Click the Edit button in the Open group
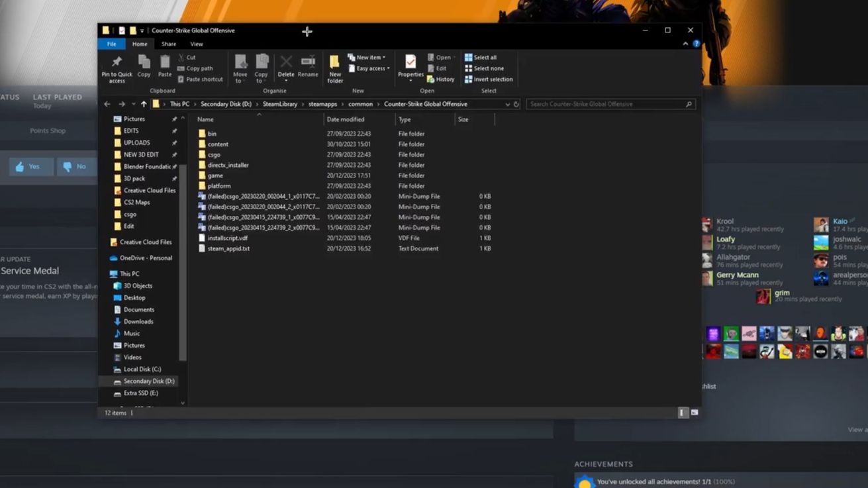Screen dimensions: 868x488 437,68
